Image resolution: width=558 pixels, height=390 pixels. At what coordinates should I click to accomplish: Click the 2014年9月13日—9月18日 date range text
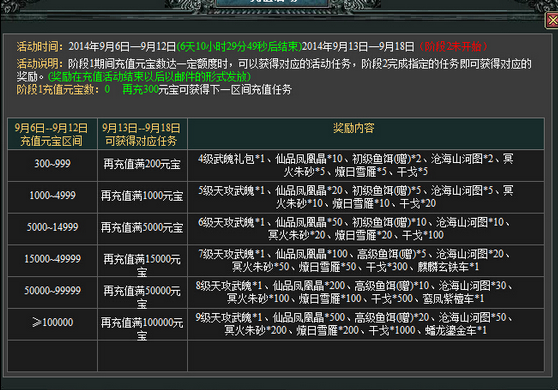358,46
